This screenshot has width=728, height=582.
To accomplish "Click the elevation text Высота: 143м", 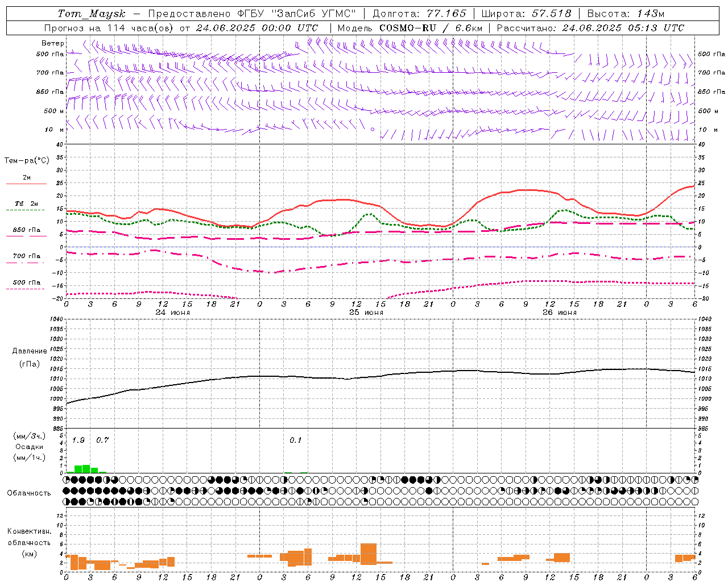I will [x=626, y=14].
